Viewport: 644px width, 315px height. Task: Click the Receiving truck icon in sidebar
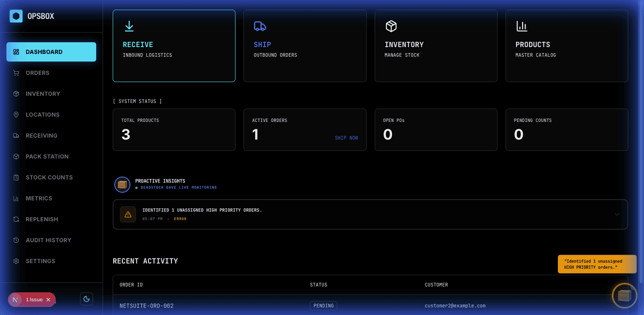coord(16,136)
